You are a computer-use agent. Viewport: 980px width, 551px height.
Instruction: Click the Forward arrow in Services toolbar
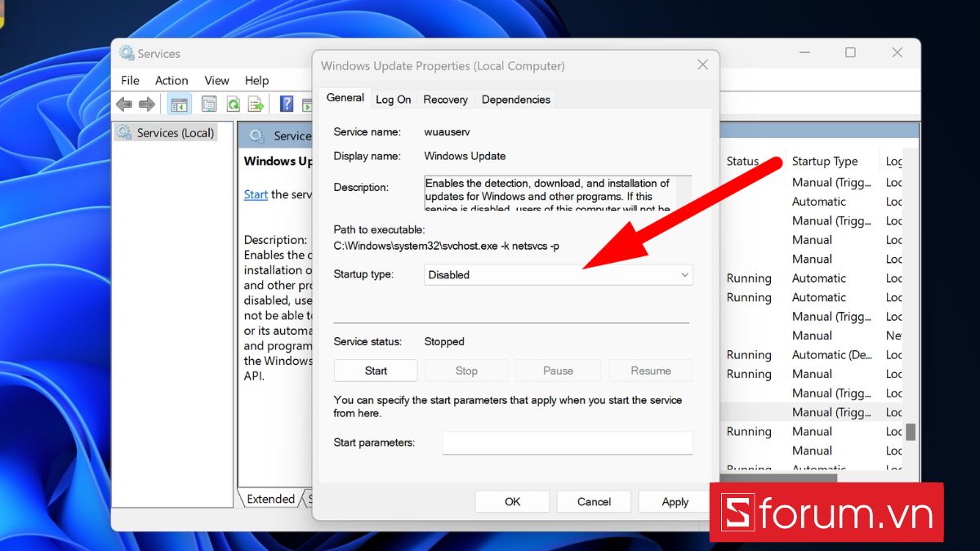pyautogui.click(x=147, y=104)
